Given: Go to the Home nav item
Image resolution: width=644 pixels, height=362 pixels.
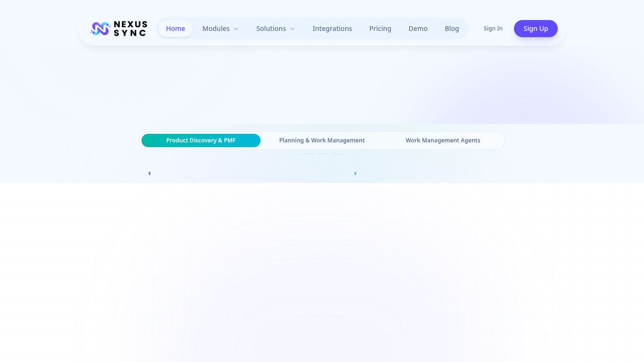Looking at the screenshot, I should point(175,29).
